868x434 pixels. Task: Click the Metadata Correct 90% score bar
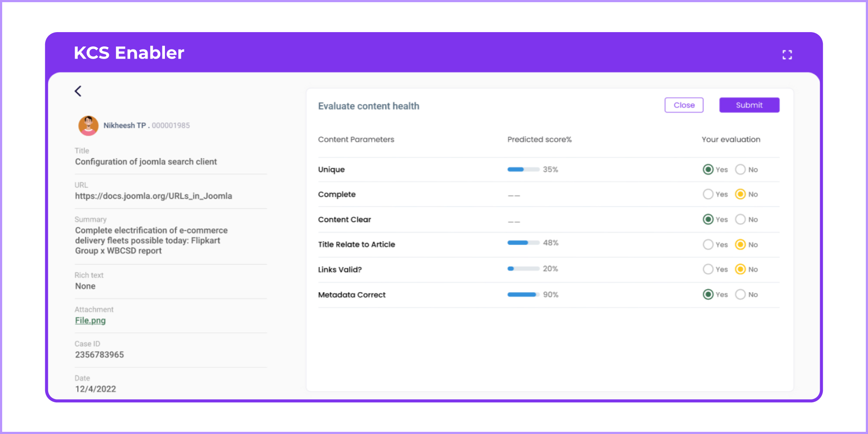tap(523, 294)
